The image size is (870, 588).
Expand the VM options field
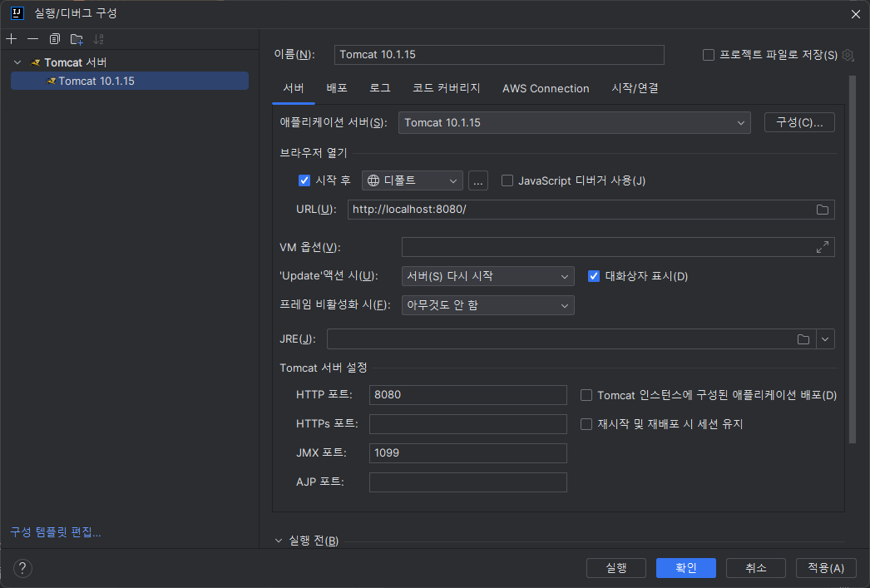point(823,247)
